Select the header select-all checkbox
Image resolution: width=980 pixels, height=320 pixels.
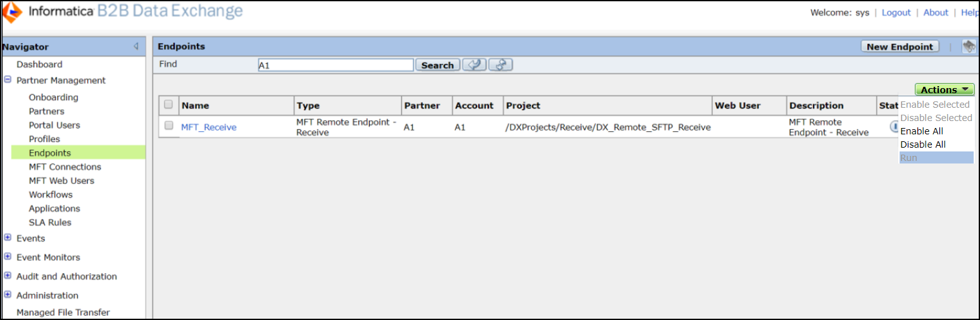pos(168,105)
